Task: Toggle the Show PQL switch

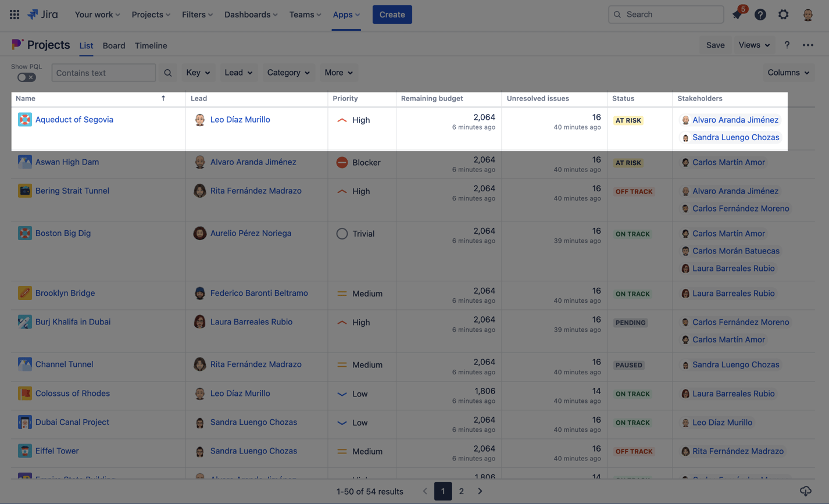Action: (26, 76)
